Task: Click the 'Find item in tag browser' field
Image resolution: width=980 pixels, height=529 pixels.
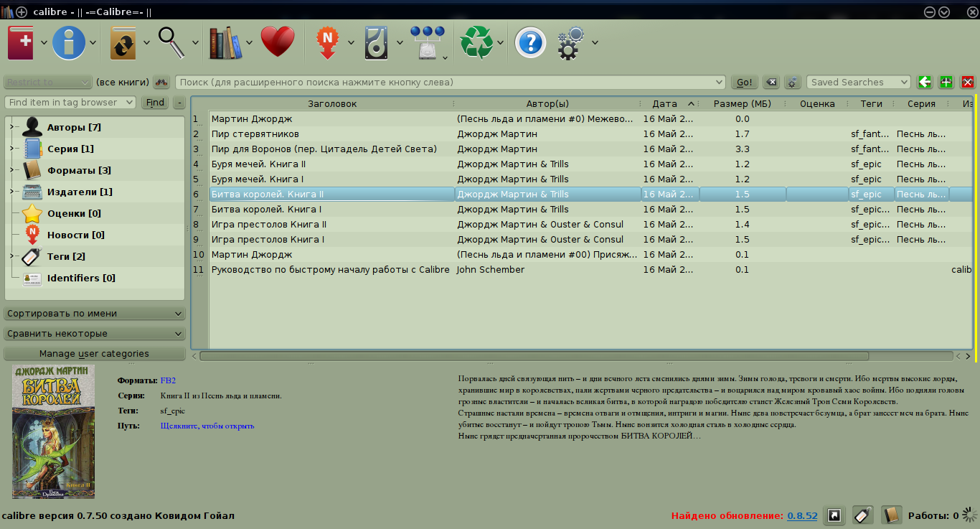Action: point(70,103)
